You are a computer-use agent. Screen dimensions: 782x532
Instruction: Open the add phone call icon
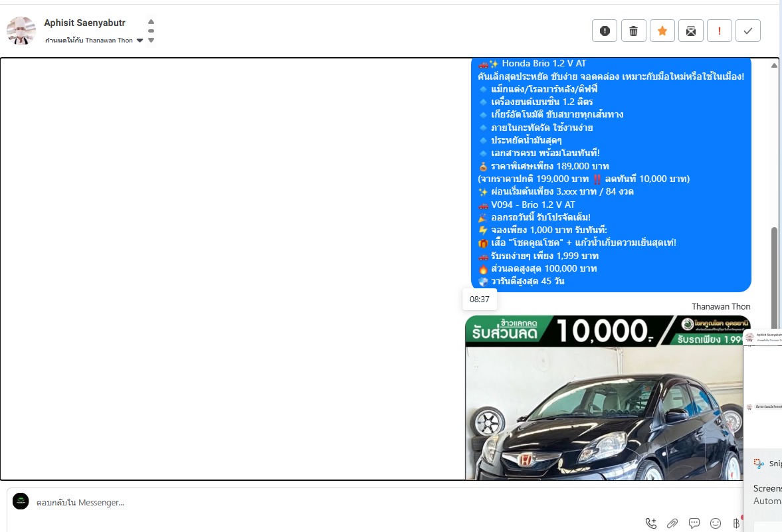[x=651, y=523]
